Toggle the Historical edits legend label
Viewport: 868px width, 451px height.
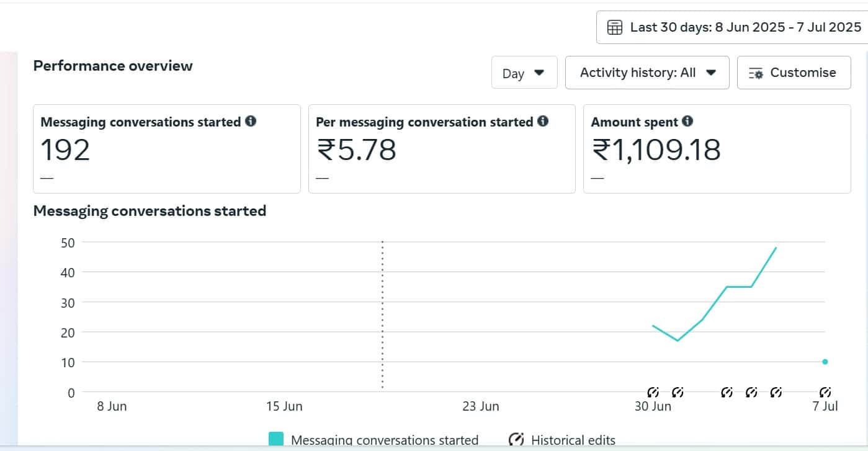pyautogui.click(x=573, y=440)
